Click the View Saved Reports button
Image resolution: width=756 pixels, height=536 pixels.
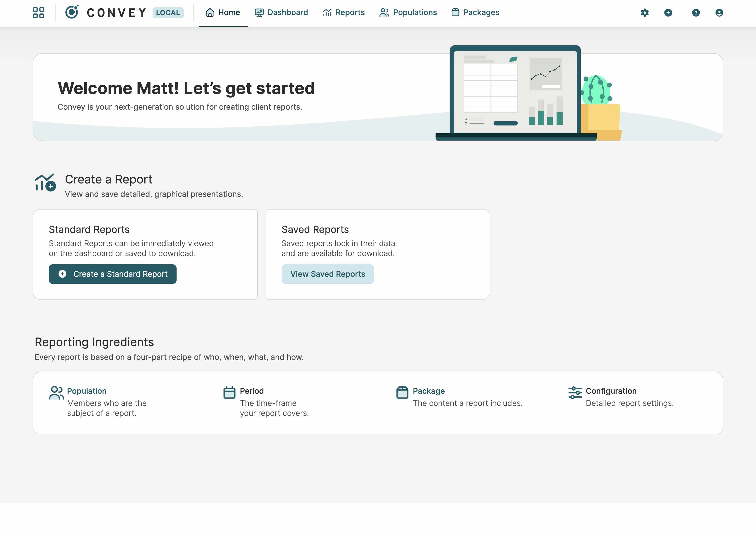pyautogui.click(x=327, y=274)
